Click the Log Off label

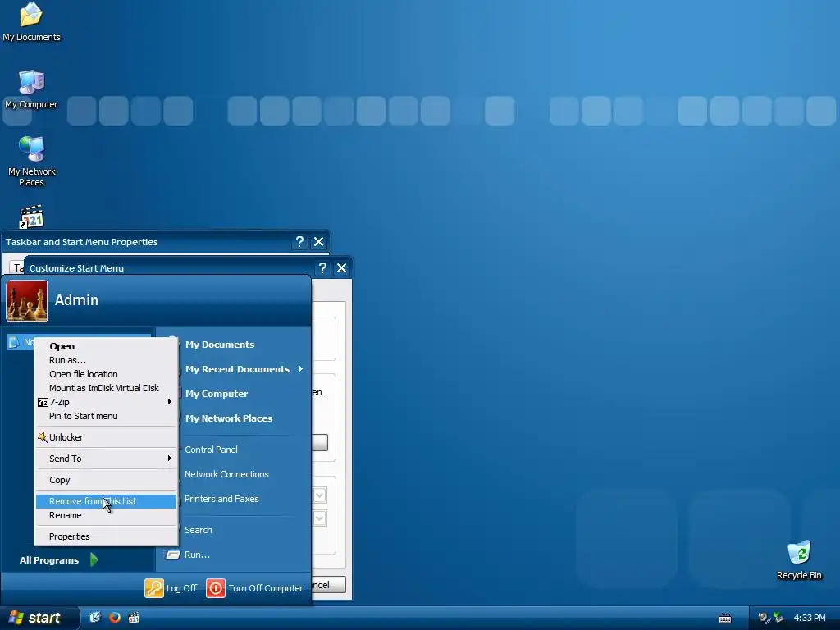pyautogui.click(x=181, y=588)
